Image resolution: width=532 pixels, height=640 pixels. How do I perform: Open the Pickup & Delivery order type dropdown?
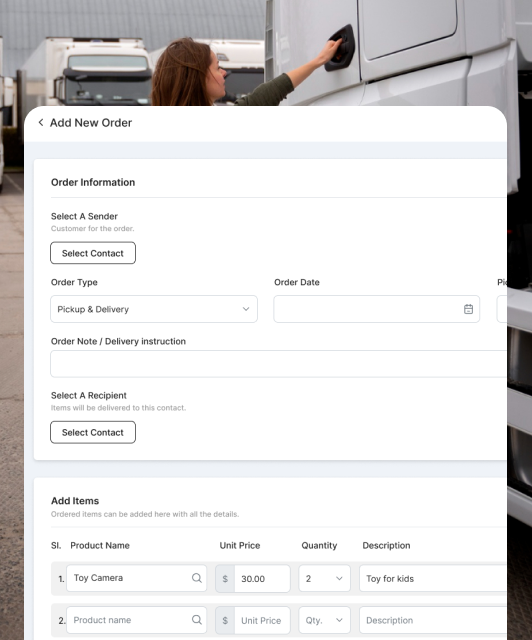[154, 309]
